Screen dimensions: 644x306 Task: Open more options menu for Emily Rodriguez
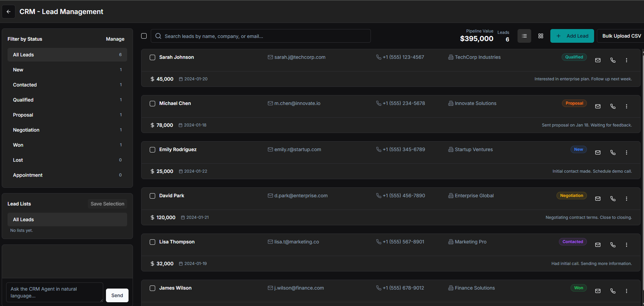point(626,152)
